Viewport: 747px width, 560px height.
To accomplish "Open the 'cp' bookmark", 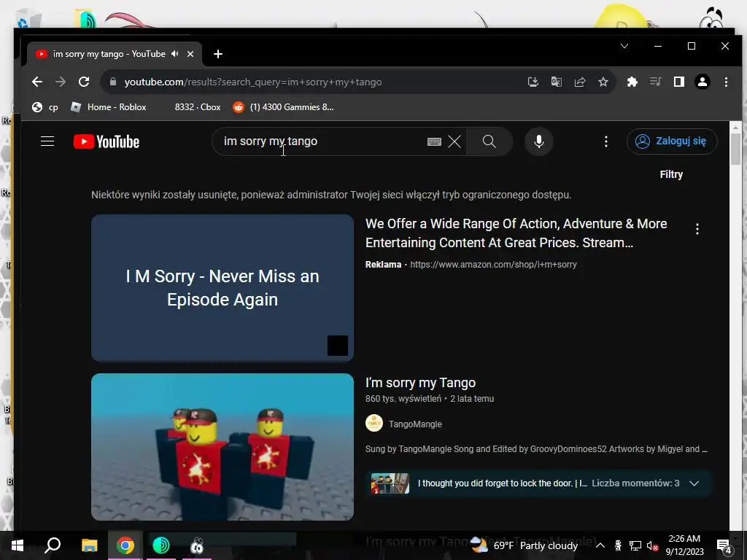I will coord(45,107).
